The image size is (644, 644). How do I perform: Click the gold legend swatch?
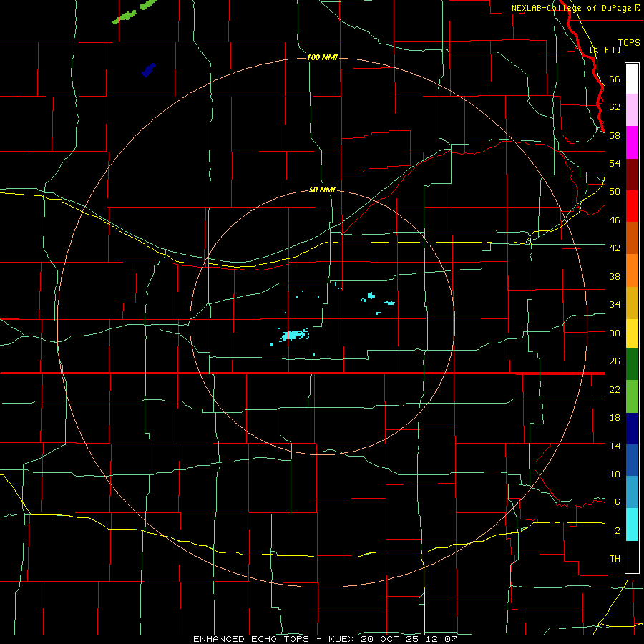(632, 303)
